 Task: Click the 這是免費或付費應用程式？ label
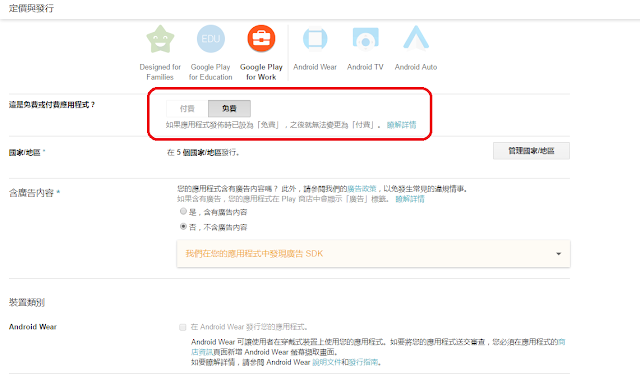52,105
